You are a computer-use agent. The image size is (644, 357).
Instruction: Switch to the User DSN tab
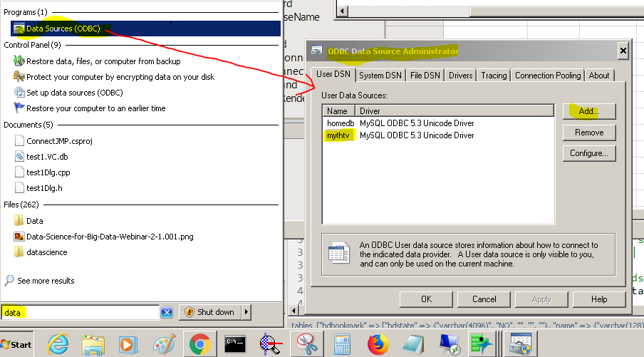[x=333, y=74]
